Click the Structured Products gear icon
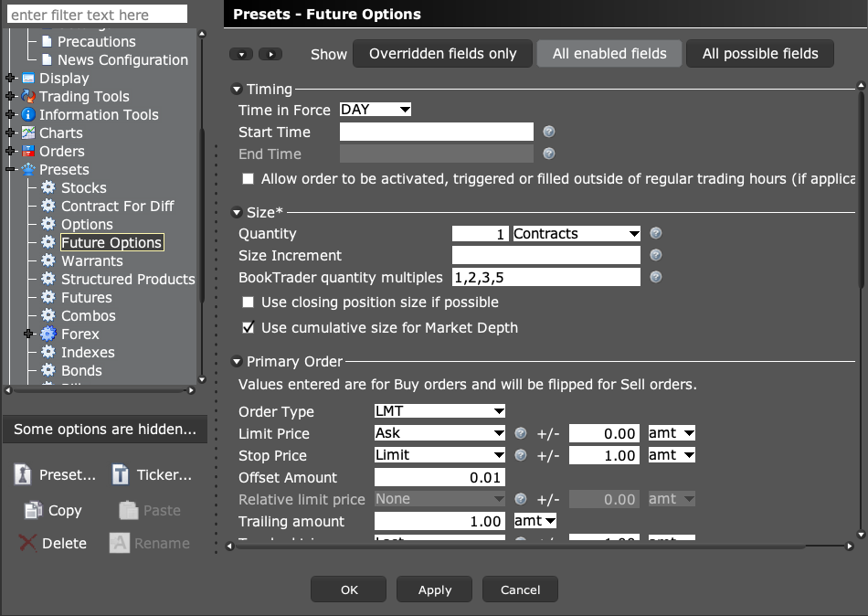This screenshot has width=868, height=616. pyautogui.click(x=48, y=279)
